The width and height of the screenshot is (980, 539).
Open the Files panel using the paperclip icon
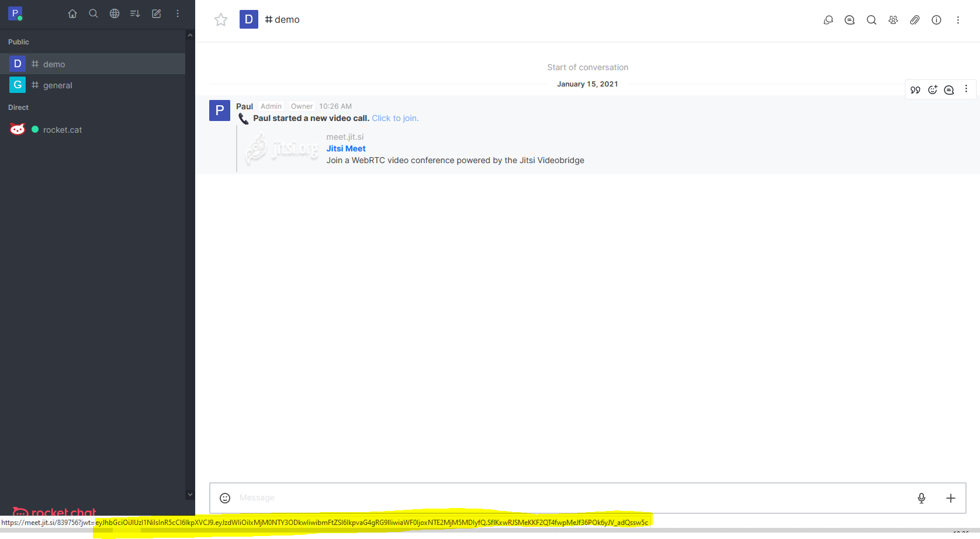pos(915,19)
